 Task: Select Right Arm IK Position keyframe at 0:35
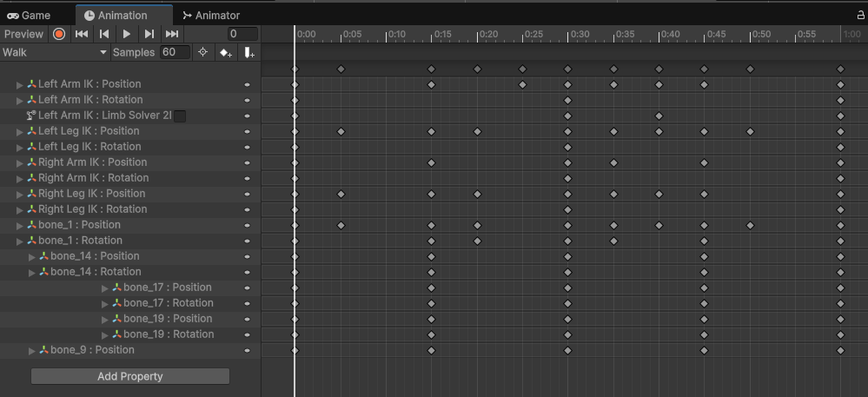(x=613, y=162)
